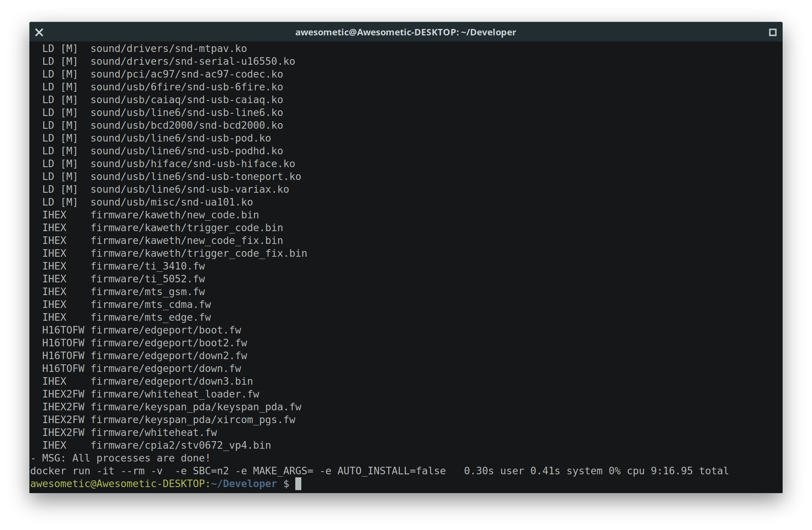Screen dimensions: 812x530
Task: Maximize the terminal window using square icon
Action: (x=772, y=32)
